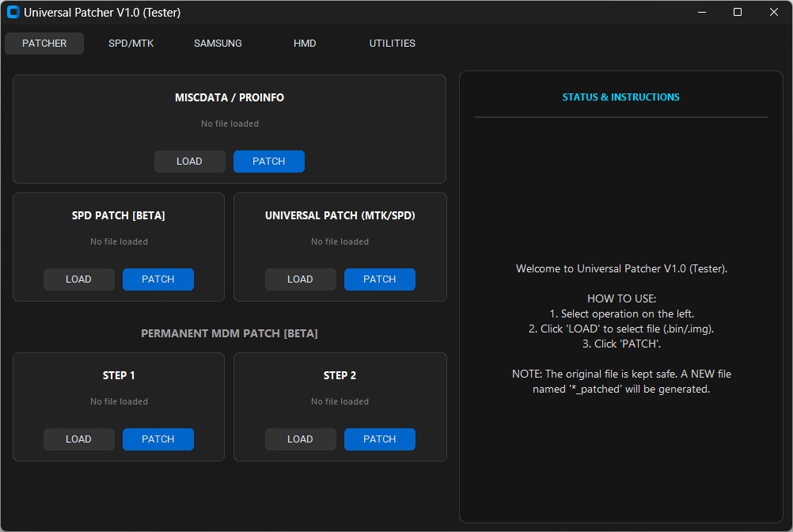
Task: Click the PERMANENT MDM PATCH [BETA] label
Action: tap(230, 334)
